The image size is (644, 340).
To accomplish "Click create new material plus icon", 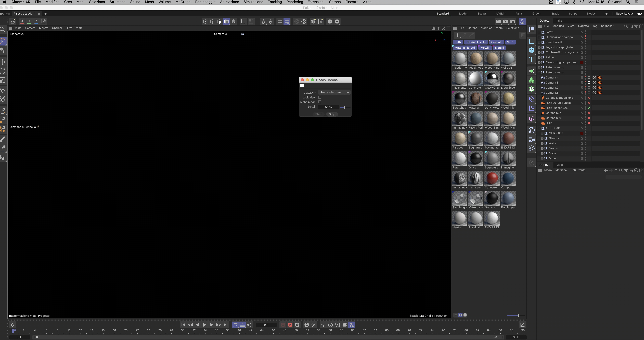I will [x=457, y=35].
